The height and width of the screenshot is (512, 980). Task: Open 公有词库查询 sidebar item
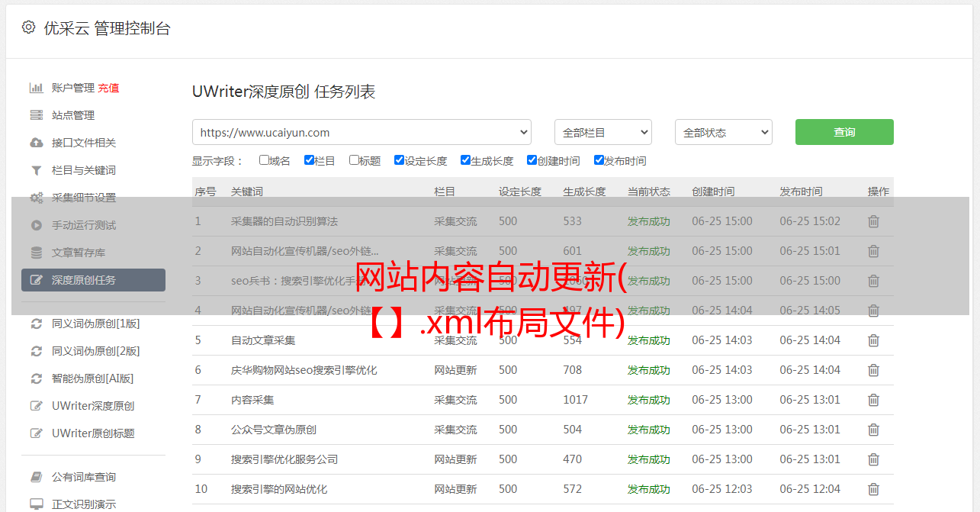(84, 477)
